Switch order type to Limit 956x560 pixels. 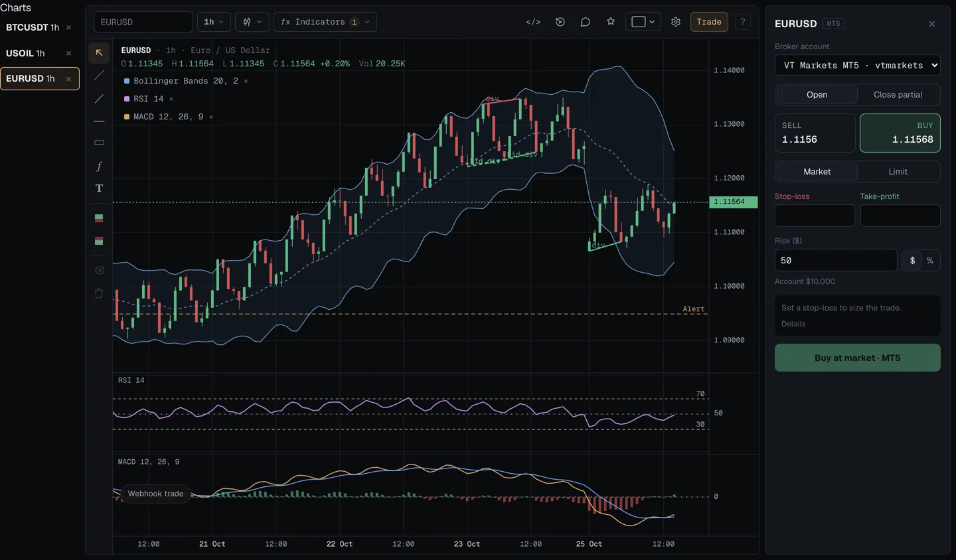898,172
